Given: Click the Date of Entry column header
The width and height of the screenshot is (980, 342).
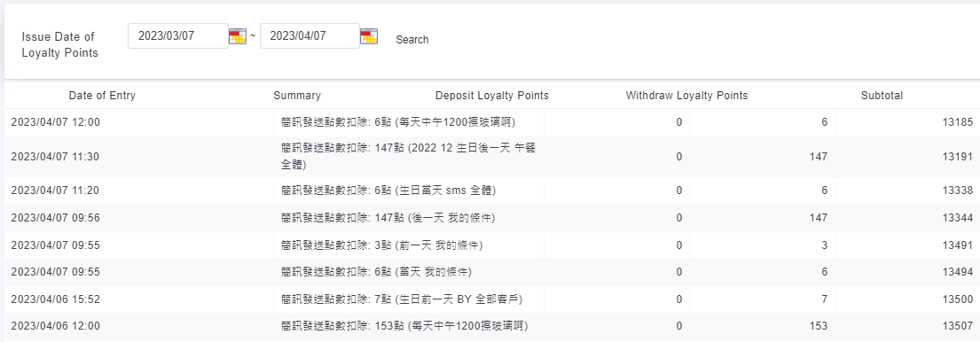Looking at the screenshot, I should pyautogui.click(x=102, y=96).
